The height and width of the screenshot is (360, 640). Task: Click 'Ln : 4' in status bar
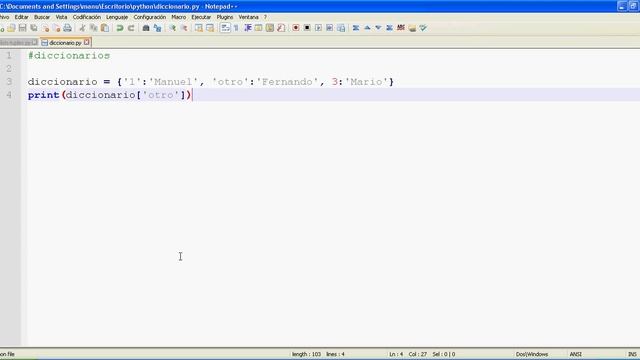tap(396, 354)
